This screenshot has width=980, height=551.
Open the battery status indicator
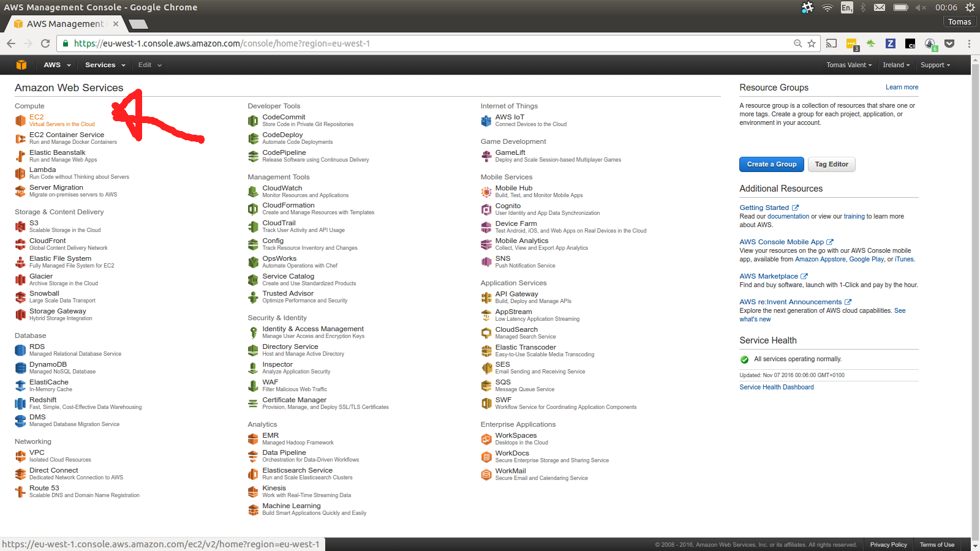900,7
